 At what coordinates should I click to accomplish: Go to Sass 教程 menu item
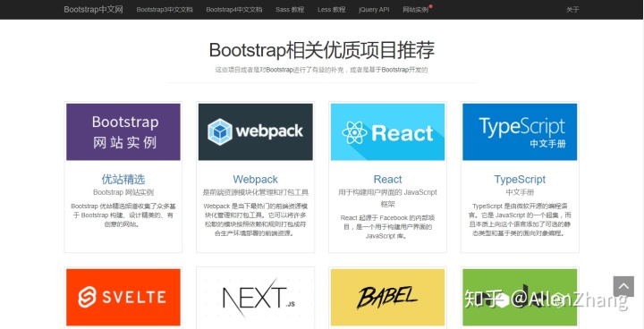tap(290, 10)
